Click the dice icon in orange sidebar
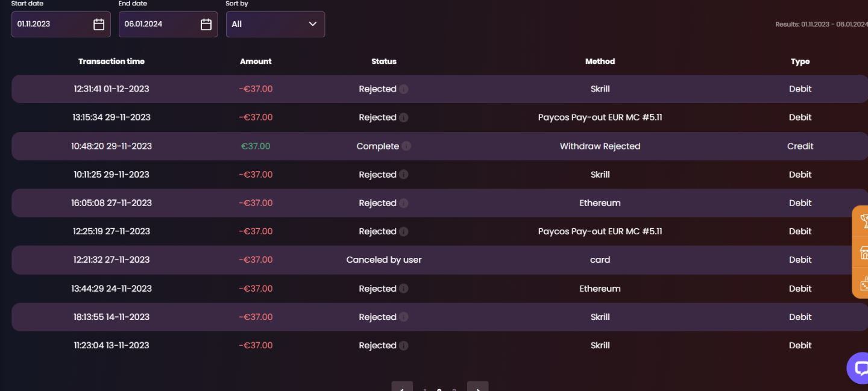868x391 pixels. pos(863,283)
